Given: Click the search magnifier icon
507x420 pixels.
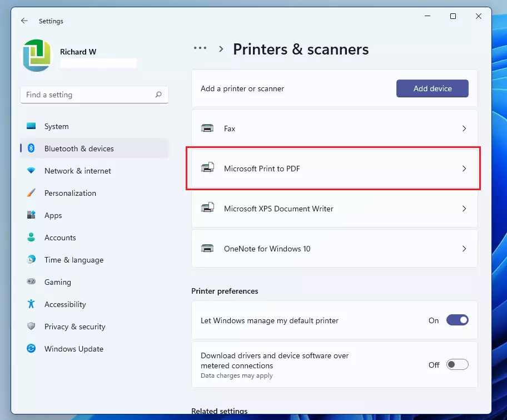Looking at the screenshot, I should (x=158, y=95).
